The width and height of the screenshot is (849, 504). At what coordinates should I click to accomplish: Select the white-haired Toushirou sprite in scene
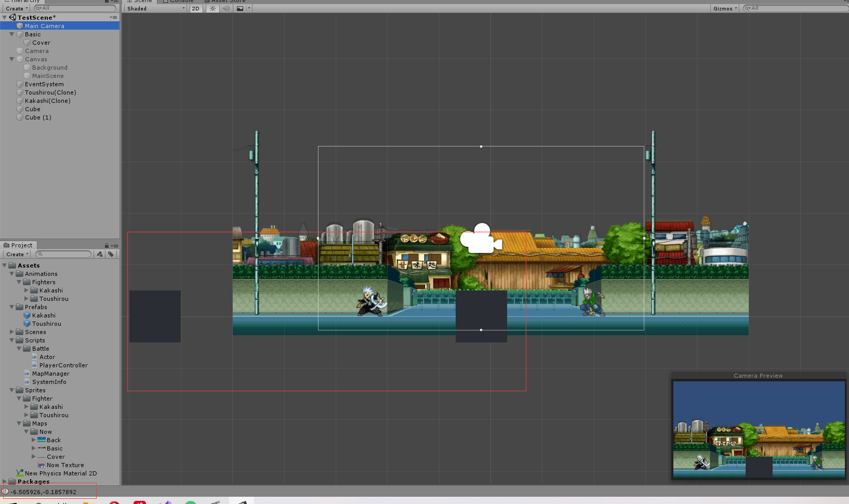[372, 301]
